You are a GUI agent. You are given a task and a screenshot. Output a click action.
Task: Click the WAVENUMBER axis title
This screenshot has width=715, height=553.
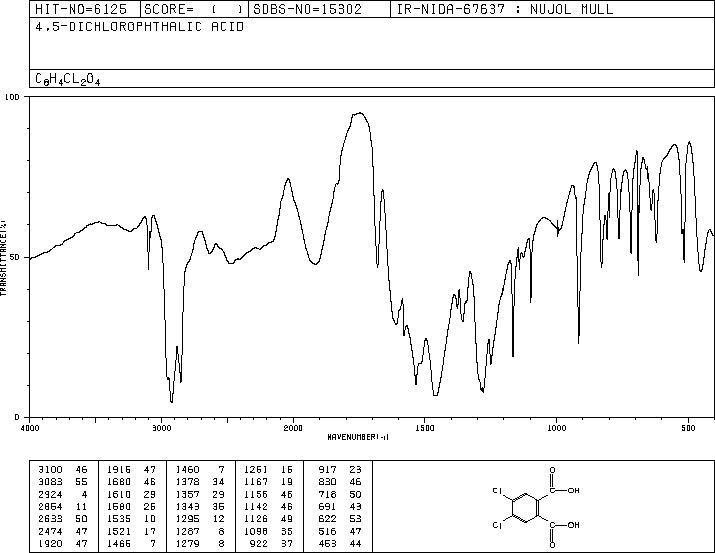coord(358,437)
